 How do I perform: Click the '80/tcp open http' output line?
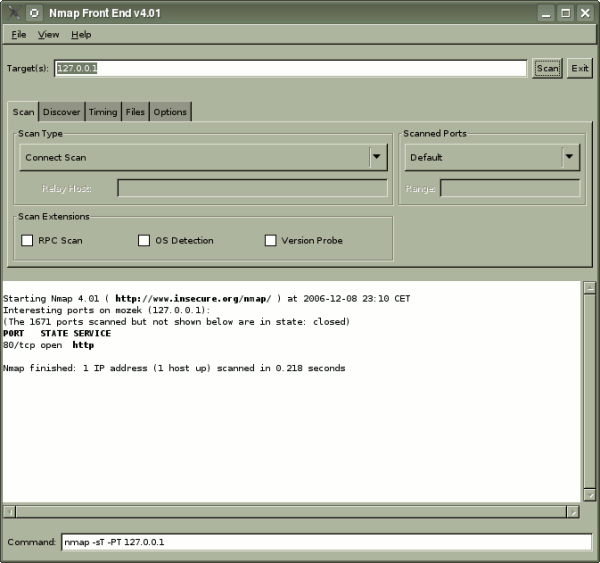click(49, 345)
